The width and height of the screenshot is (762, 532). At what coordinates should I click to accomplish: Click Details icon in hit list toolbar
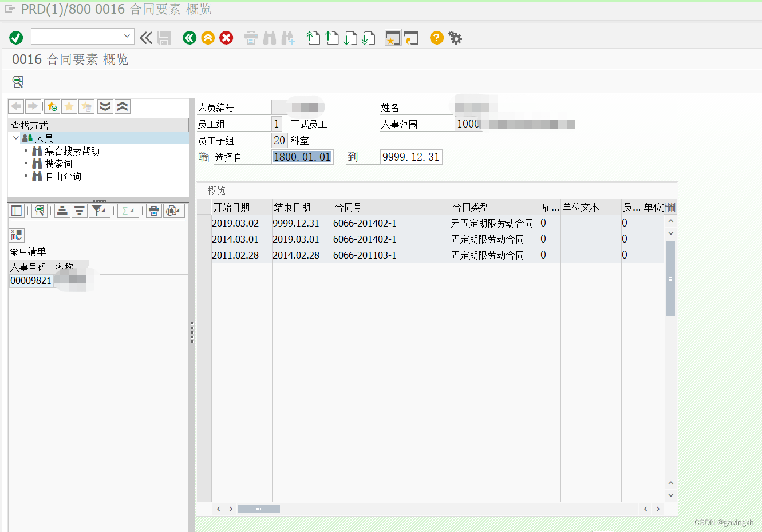pos(17,211)
